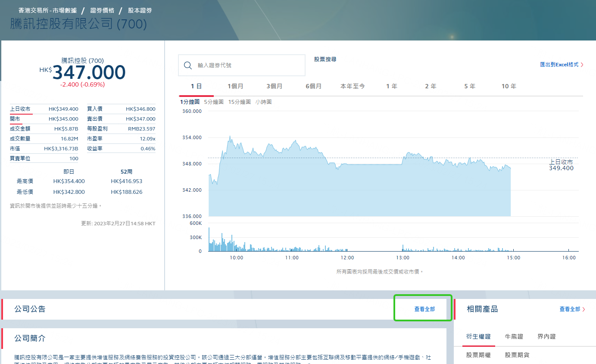The image size is (596, 364).
Task: Switch chart range to 5年
Action: (x=470, y=86)
